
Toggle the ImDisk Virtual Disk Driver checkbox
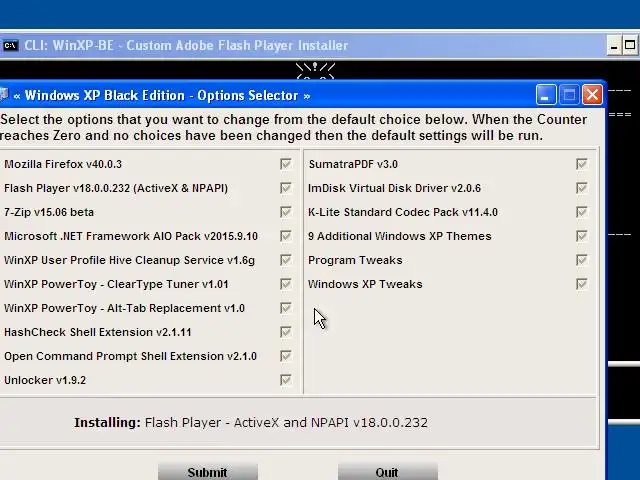click(x=582, y=188)
